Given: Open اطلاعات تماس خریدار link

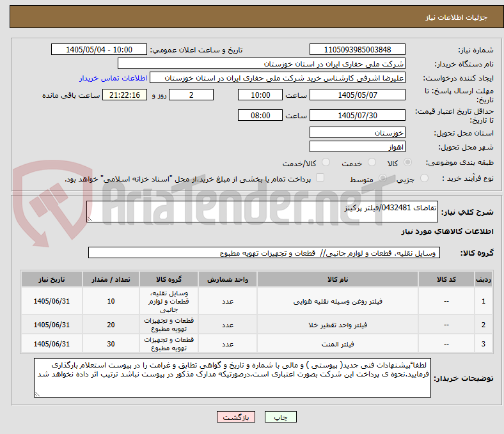Looking at the screenshot, I should pyautogui.click(x=113, y=78).
